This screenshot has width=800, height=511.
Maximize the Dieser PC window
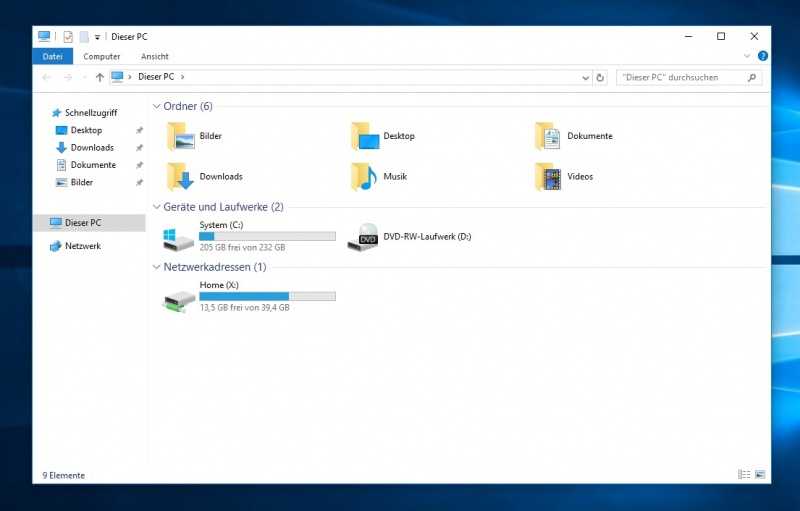(x=721, y=36)
